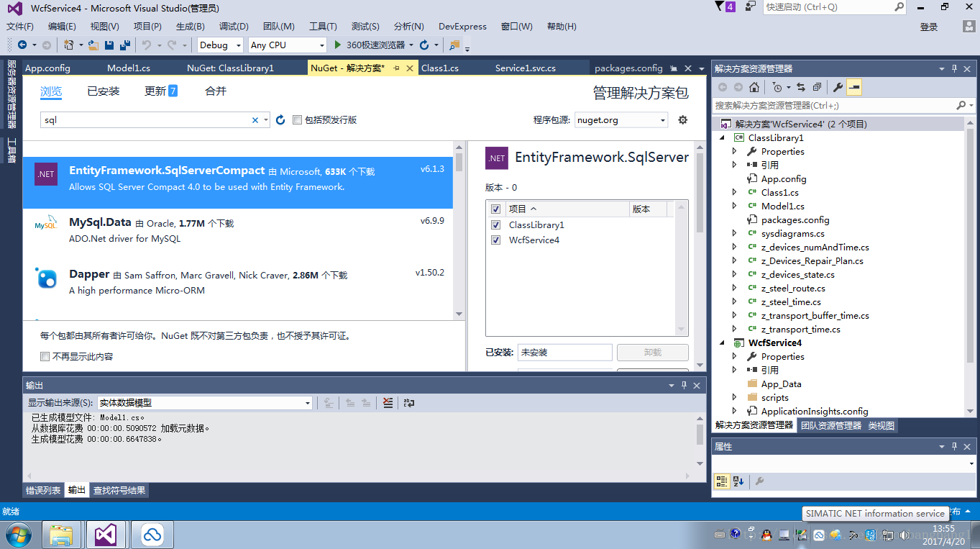This screenshot has height=549, width=980.
Task: Uncheck the WcfService4 project checkbox
Action: tap(495, 240)
